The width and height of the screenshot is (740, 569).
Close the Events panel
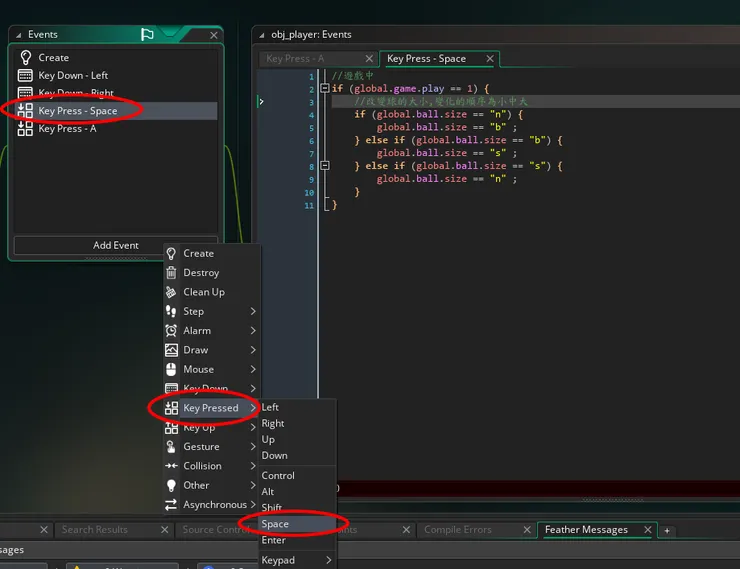214,35
